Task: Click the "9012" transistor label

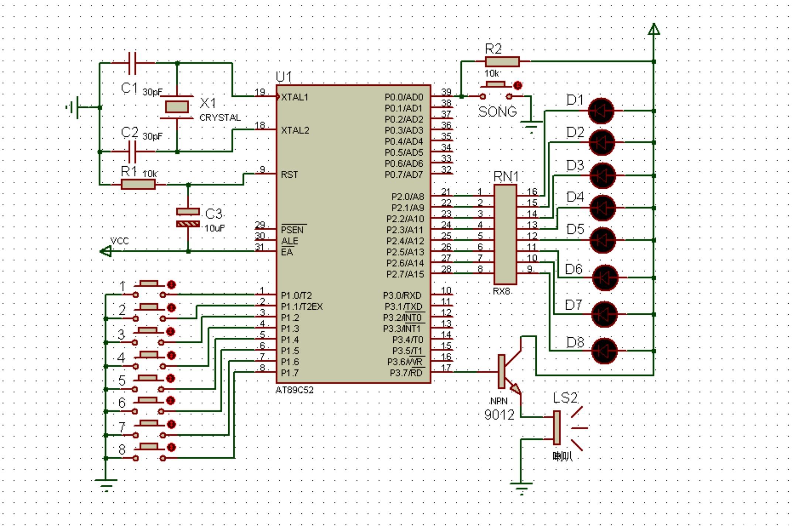Action: point(499,415)
